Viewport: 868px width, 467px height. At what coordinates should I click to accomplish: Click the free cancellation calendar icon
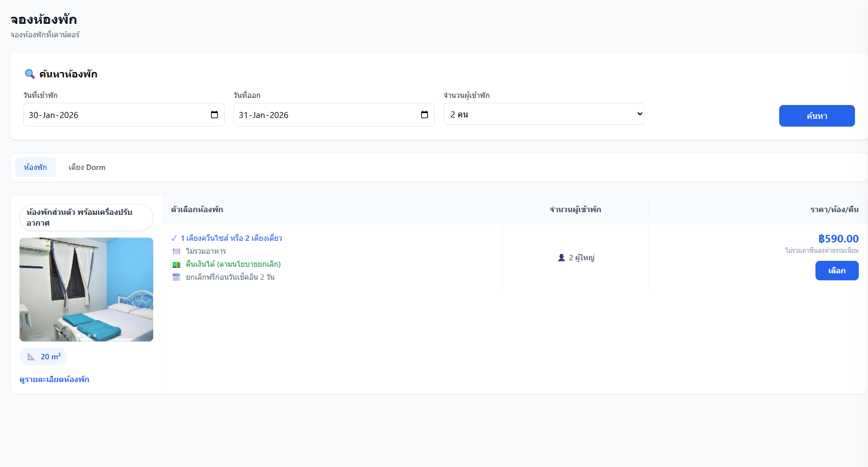[x=176, y=278]
